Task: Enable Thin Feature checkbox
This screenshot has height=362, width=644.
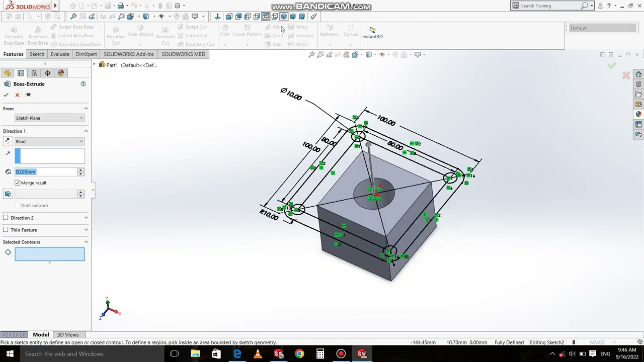Action: (6, 230)
